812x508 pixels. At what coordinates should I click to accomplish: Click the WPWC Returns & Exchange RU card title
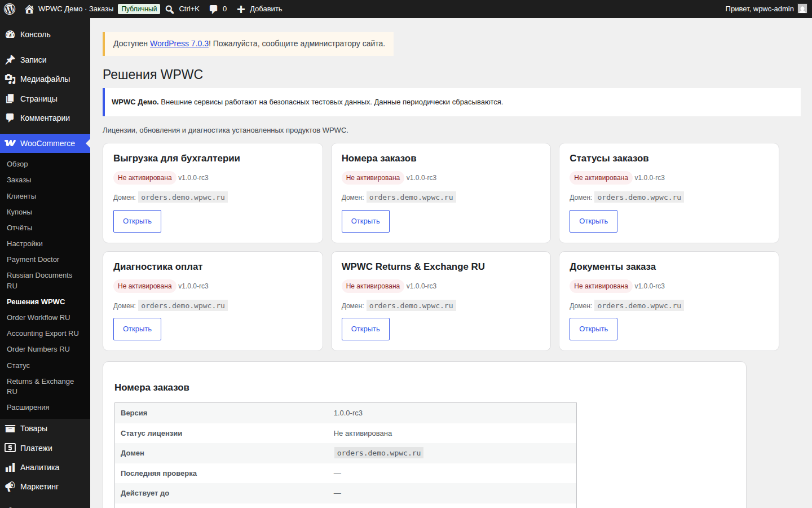tap(413, 267)
